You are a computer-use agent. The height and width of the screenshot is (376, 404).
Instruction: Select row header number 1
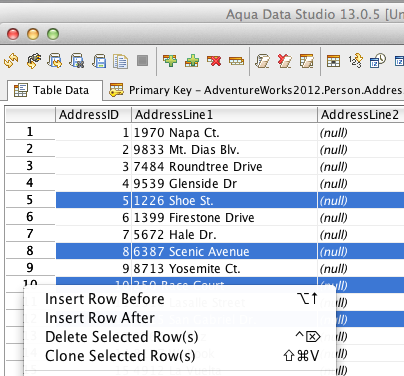[x=30, y=132]
